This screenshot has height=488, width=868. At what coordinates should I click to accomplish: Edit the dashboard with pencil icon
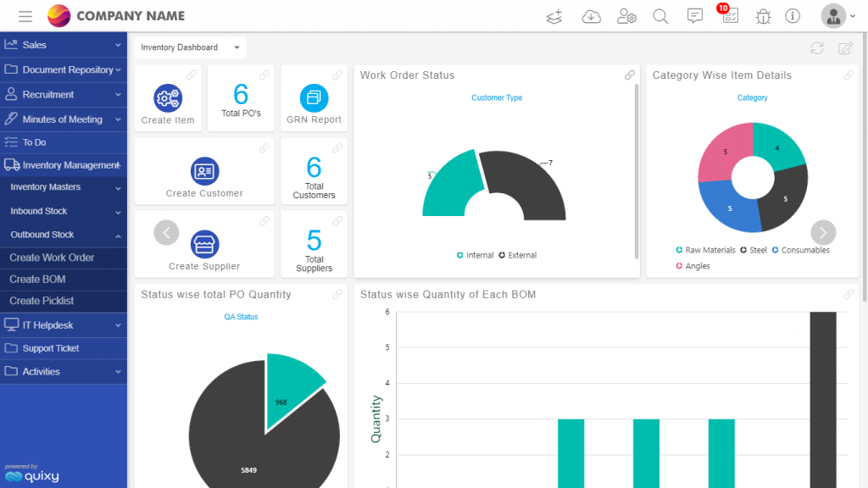tap(845, 48)
